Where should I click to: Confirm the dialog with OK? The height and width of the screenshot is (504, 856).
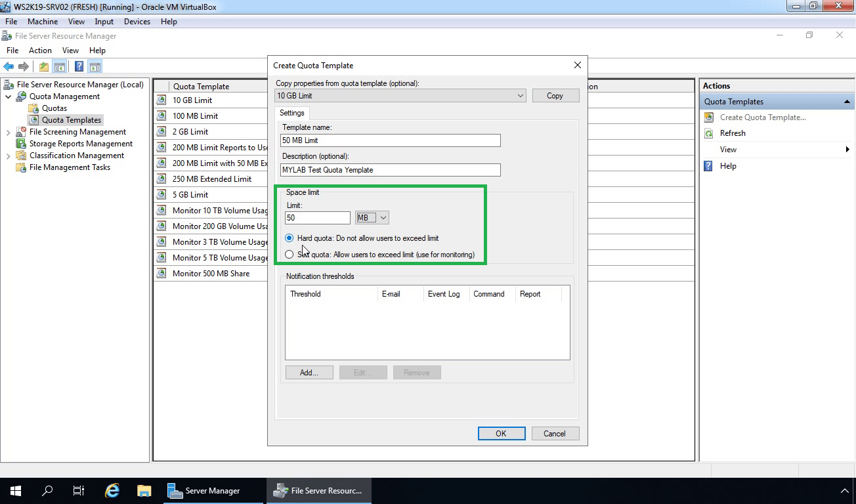502,434
